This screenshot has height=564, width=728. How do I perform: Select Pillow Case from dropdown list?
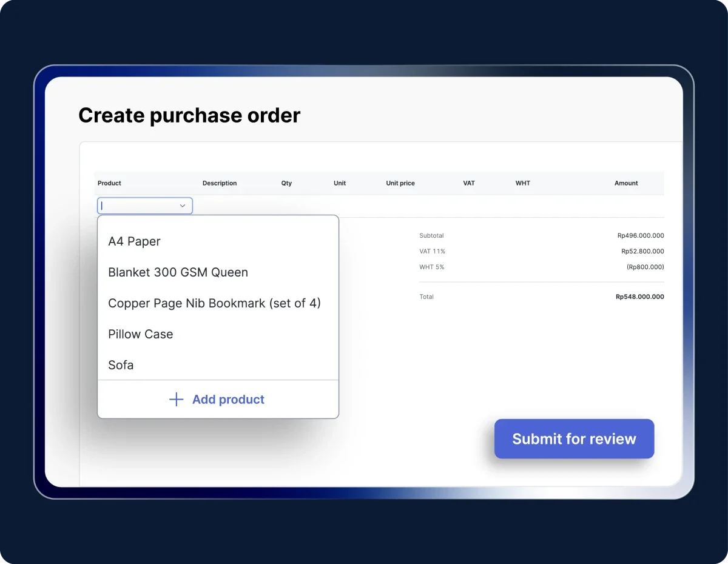point(140,334)
